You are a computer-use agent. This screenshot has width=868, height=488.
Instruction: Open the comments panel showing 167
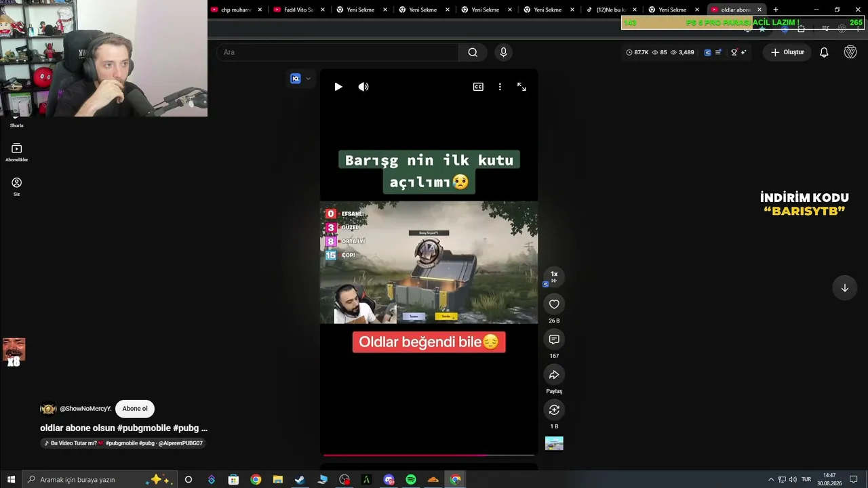click(x=554, y=340)
